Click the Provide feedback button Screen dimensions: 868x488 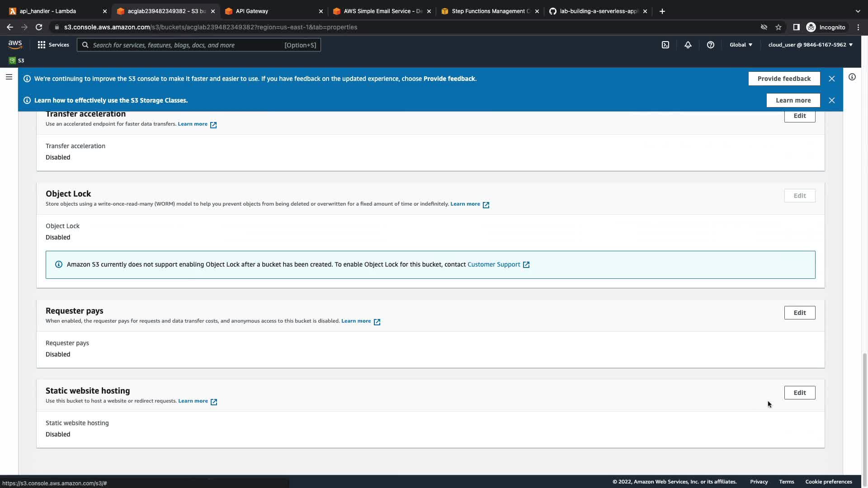click(x=784, y=79)
